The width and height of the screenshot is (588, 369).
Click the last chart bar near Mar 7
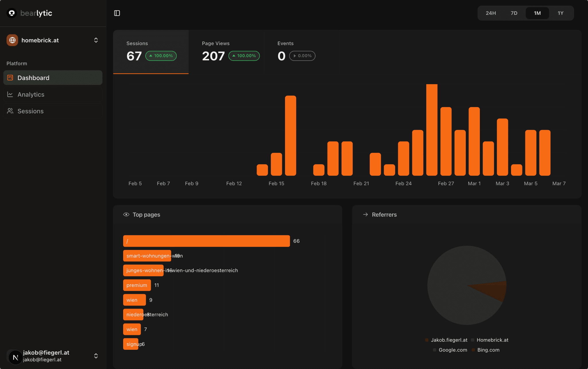545,153
